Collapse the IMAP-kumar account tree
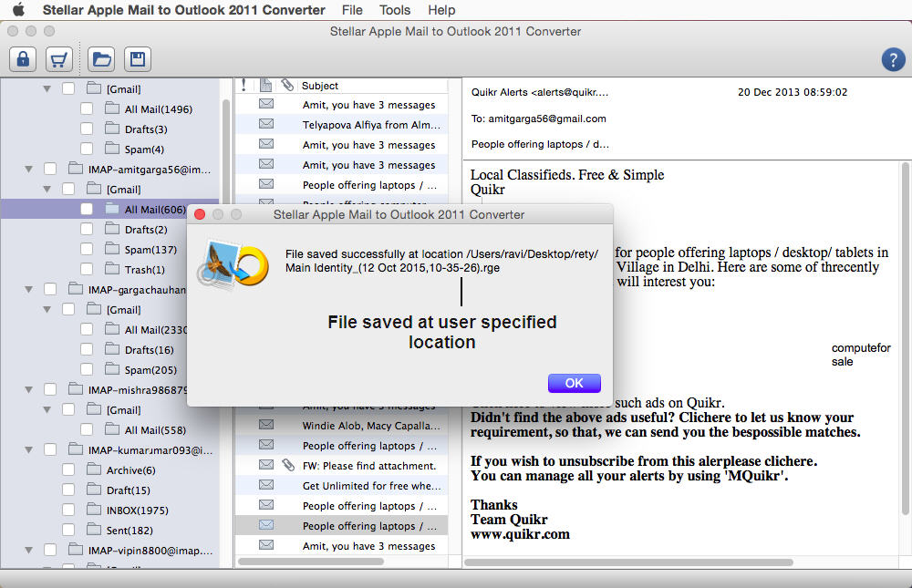 (x=28, y=450)
